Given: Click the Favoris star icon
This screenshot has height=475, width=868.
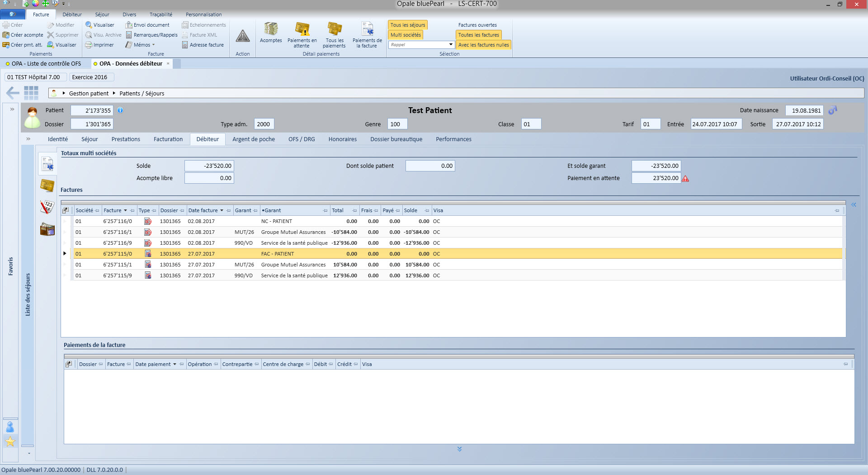Looking at the screenshot, I should tap(10, 442).
